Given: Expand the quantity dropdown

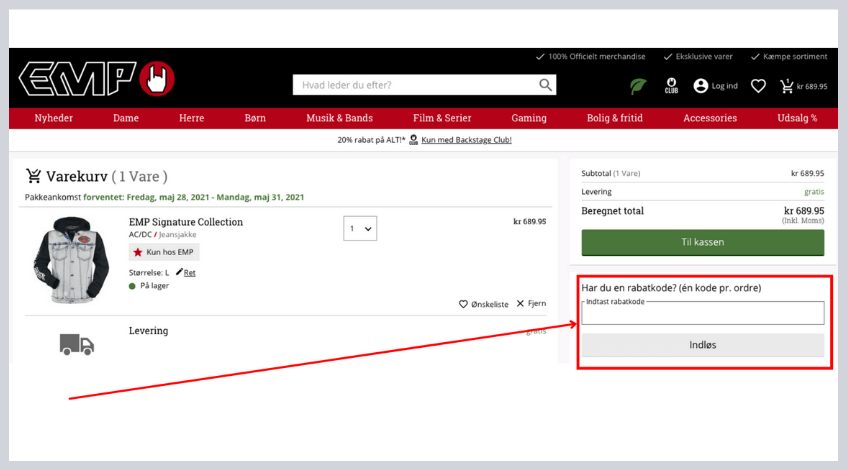Looking at the screenshot, I should 360,229.
